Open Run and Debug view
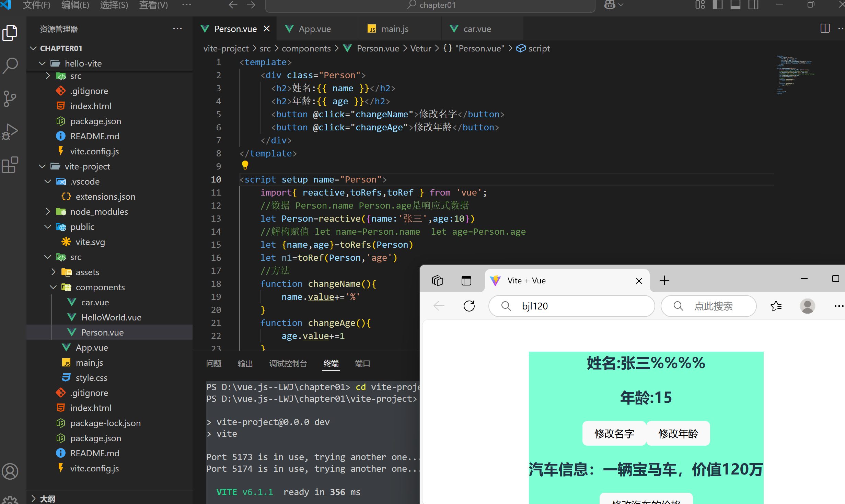Viewport: 845px width, 504px height. [10, 132]
